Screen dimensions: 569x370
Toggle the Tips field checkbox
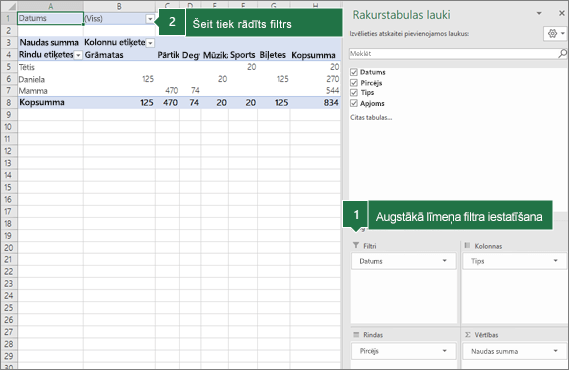(354, 92)
